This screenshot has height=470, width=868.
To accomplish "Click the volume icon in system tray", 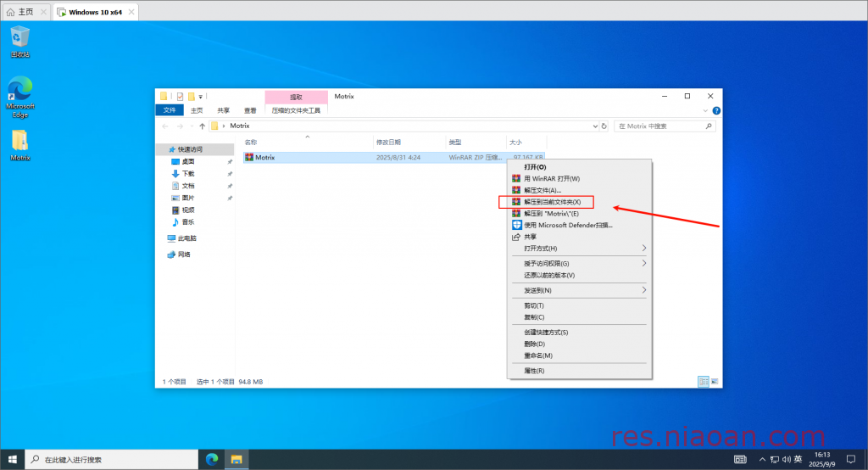I will tap(786, 460).
